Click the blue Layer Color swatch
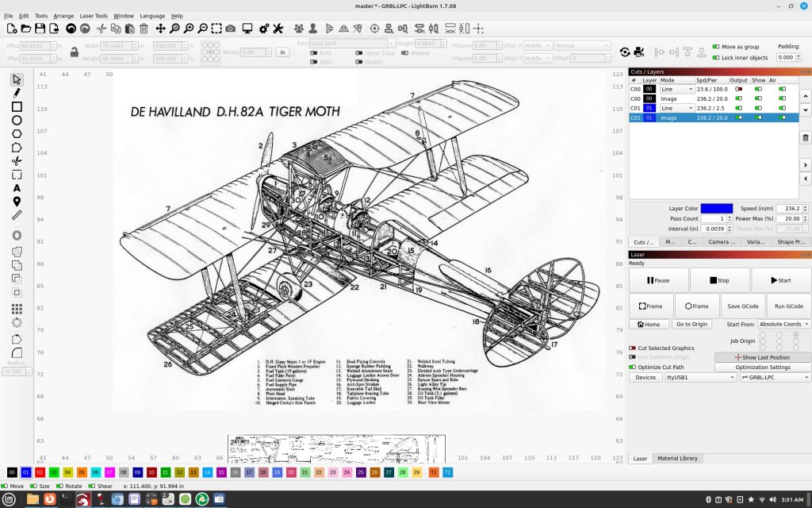 716,208
